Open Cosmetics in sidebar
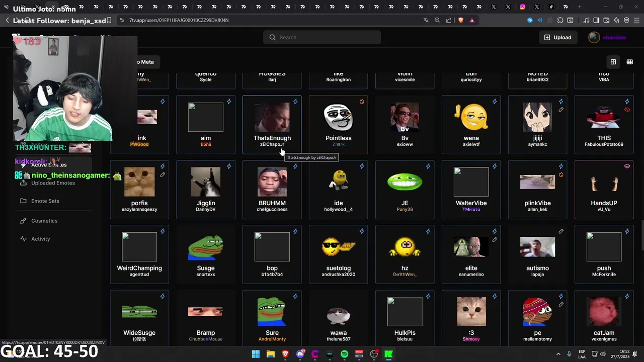The height and width of the screenshot is (362, 644). pos(44,221)
